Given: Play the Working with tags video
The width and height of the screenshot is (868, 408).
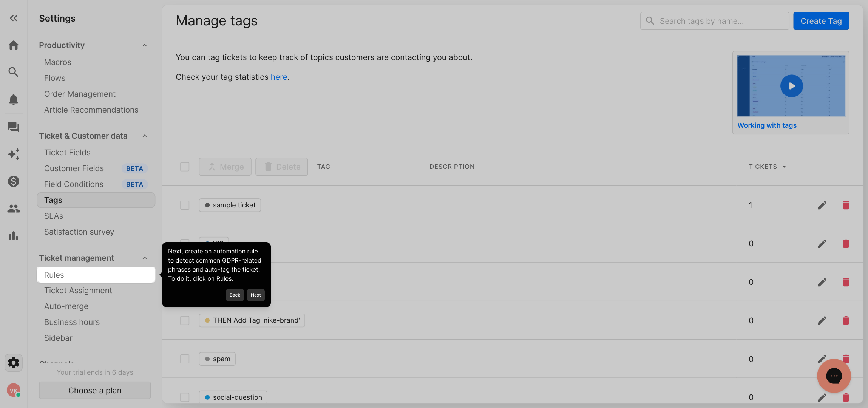Looking at the screenshot, I should [791, 86].
